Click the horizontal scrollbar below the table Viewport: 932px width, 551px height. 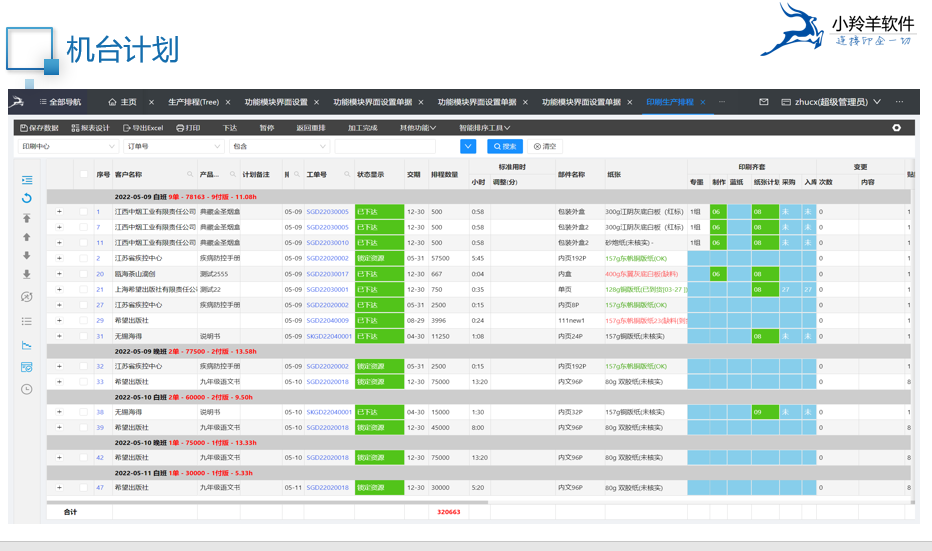click(267, 502)
